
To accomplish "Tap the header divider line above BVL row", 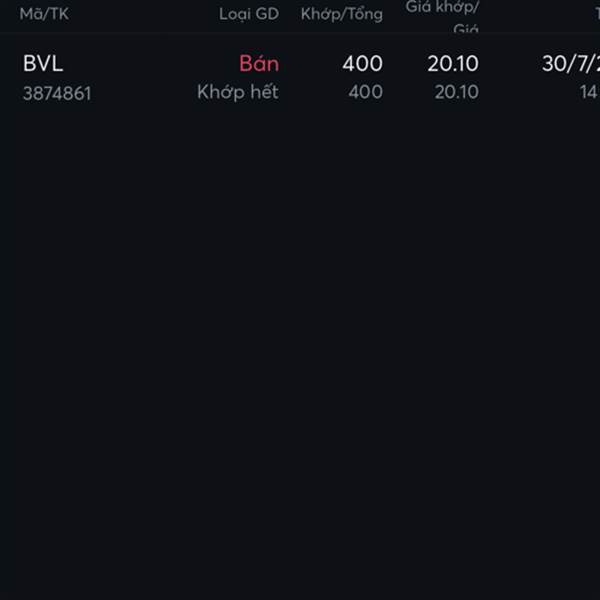I will 300,33.
